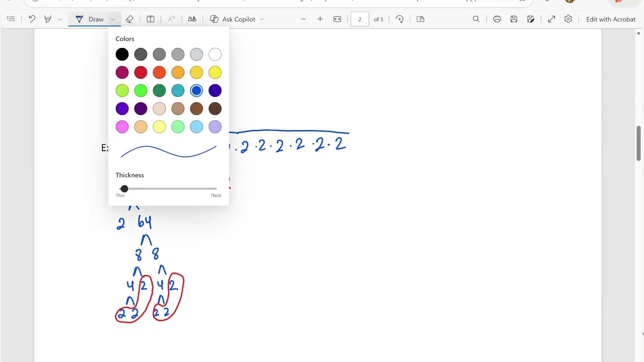Choose the red color swatch
The width and height of the screenshot is (644, 362).
click(141, 72)
